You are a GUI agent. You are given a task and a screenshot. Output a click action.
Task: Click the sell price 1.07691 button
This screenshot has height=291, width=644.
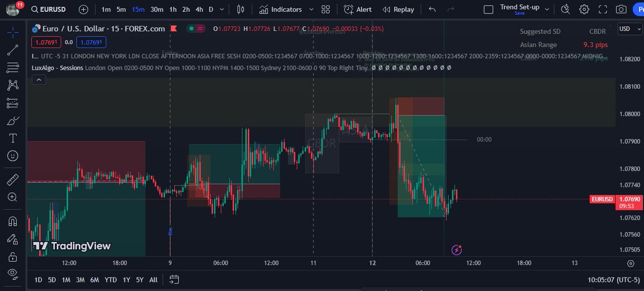point(46,42)
